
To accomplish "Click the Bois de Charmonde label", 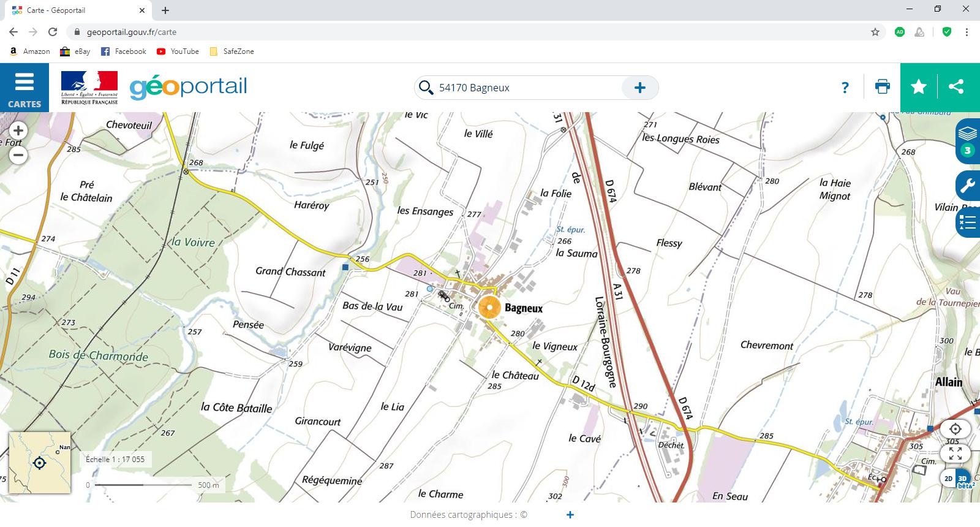I will tap(99, 355).
